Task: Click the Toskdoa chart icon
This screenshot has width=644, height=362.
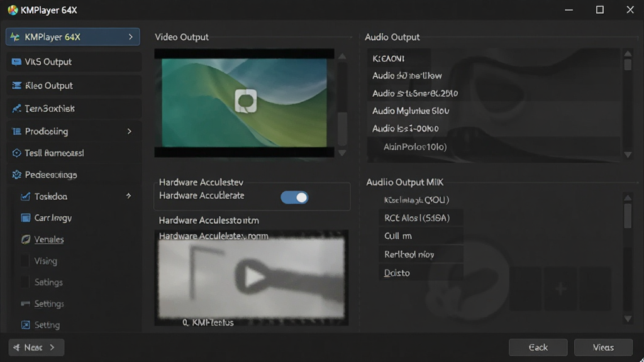Action: tap(25, 197)
